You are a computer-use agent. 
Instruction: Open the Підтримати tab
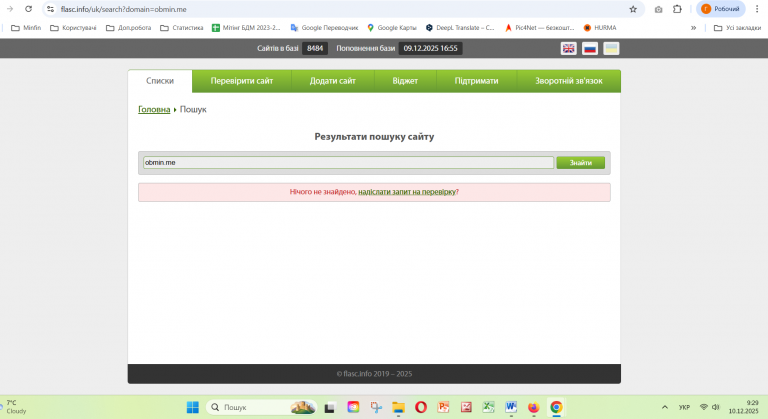476,81
